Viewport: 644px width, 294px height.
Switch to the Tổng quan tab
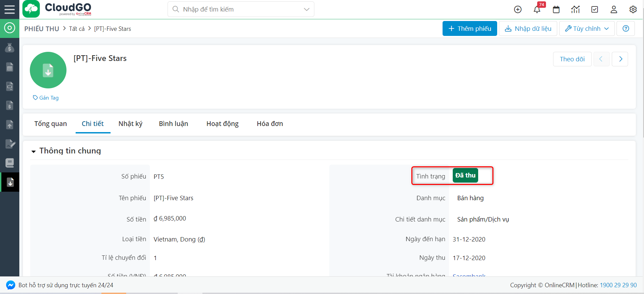pyautogui.click(x=51, y=124)
